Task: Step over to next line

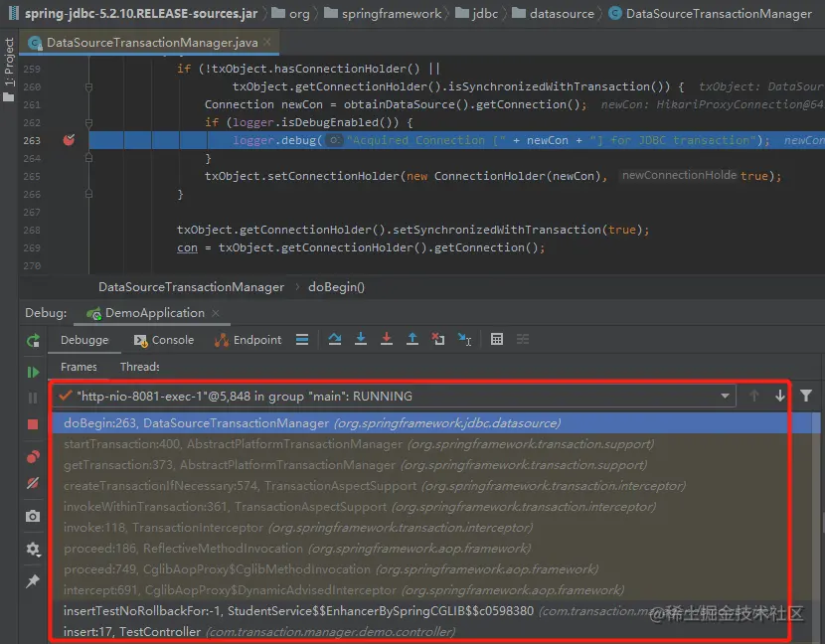Action: click(335, 339)
